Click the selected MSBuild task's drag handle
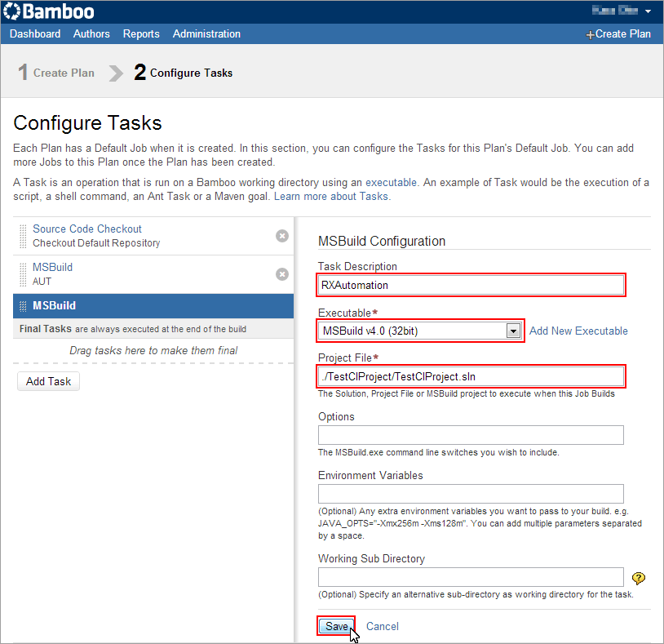The width and height of the screenshot is (664, 644). click(23, 305)
